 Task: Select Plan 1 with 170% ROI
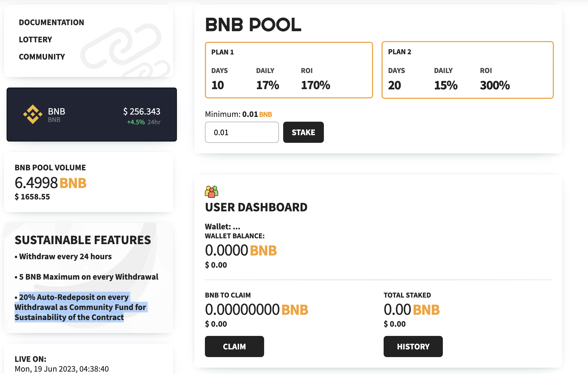point(289,70)
